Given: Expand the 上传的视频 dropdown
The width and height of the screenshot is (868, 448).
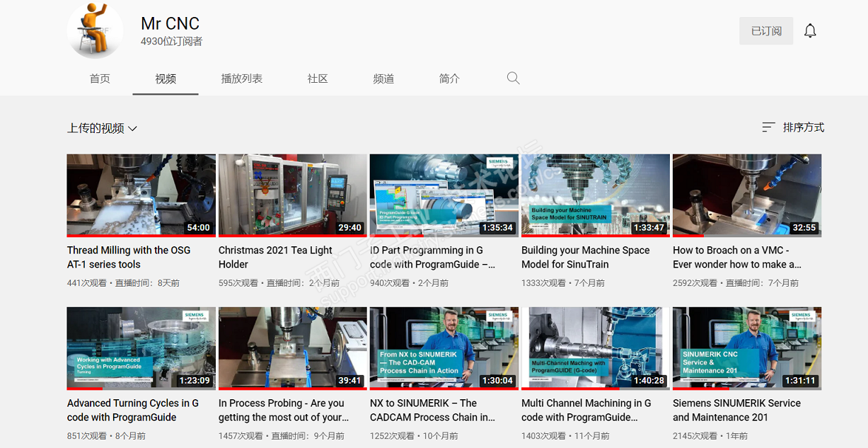Looking at the screenshot, I should coord(102,128).
